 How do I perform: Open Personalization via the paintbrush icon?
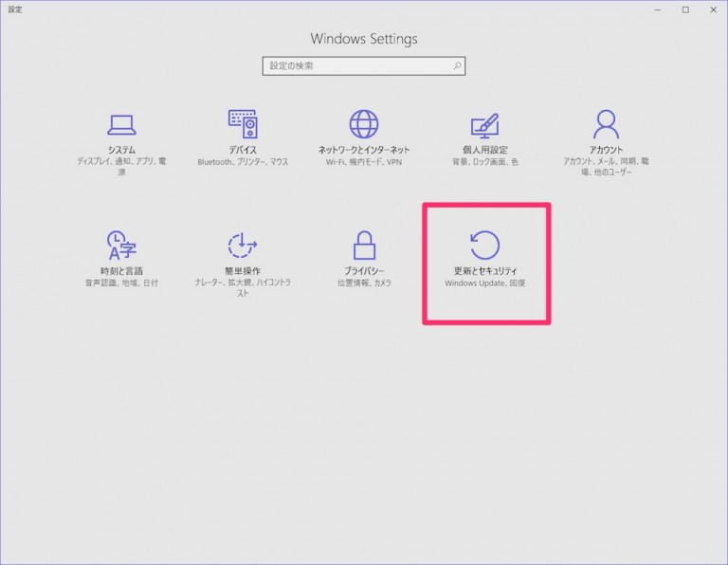pyautogui.click(x=485, y=124)
